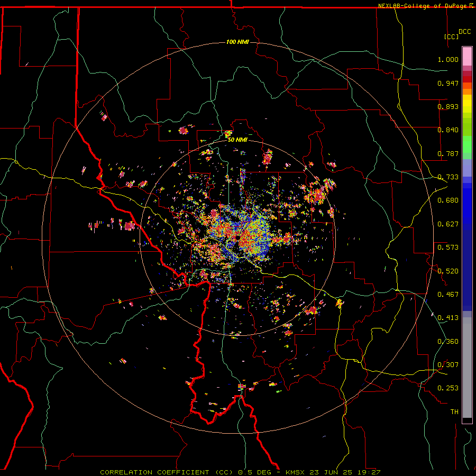Click the 0.840 legend value
This screenshot has width=476, height=476.
tap(448, 130)
